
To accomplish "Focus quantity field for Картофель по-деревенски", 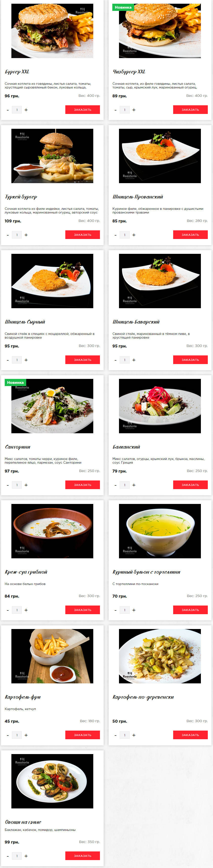I will 125,735.
